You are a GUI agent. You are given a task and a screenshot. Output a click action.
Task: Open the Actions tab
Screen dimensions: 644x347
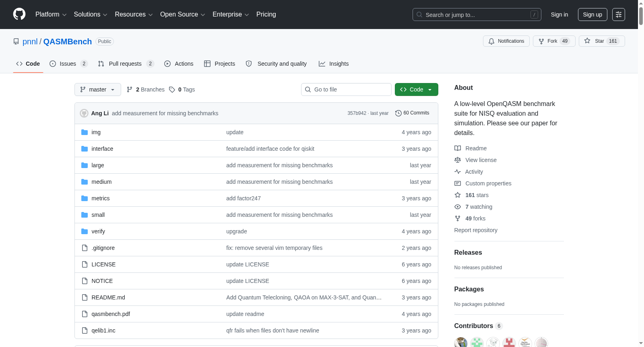tap(179, 64)
